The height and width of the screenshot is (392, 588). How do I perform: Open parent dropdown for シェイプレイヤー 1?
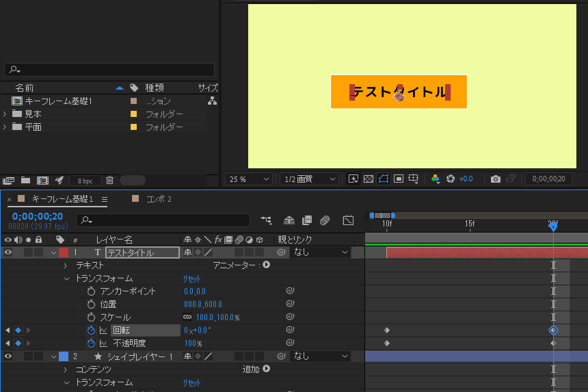320,356
